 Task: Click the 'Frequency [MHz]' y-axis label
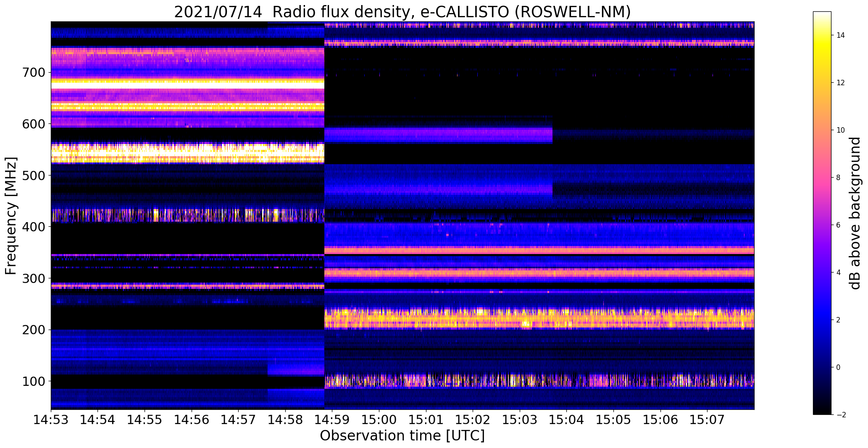pos(11,216)
